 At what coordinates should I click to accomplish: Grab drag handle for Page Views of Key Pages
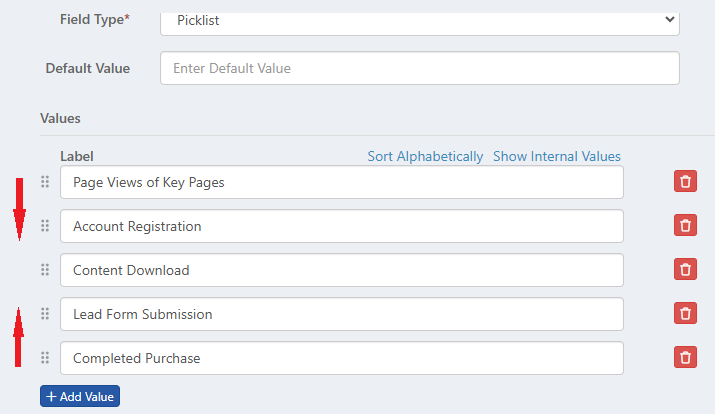click(45, 182)
